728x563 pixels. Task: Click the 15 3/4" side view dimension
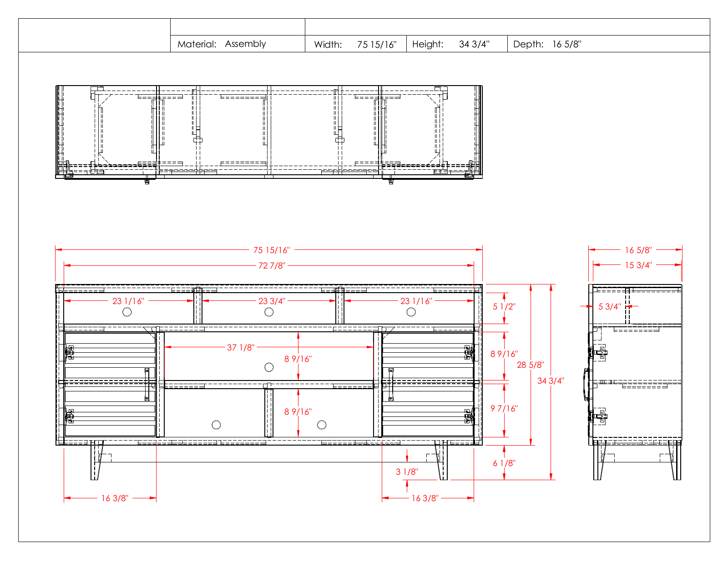coord(638,265)
